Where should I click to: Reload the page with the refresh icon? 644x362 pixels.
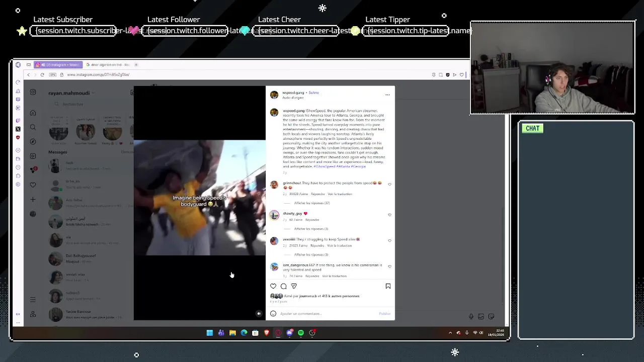click(x=42, y=74)
